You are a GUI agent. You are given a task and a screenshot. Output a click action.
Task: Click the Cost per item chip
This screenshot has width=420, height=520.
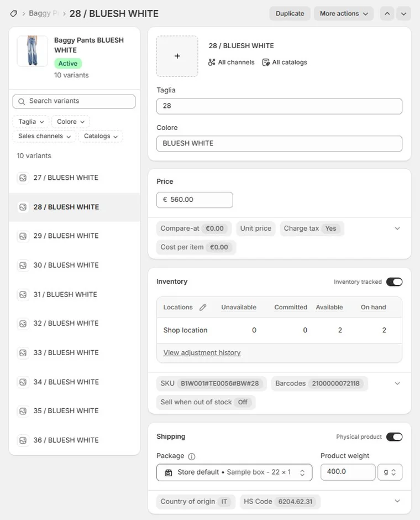click(196, 247)
